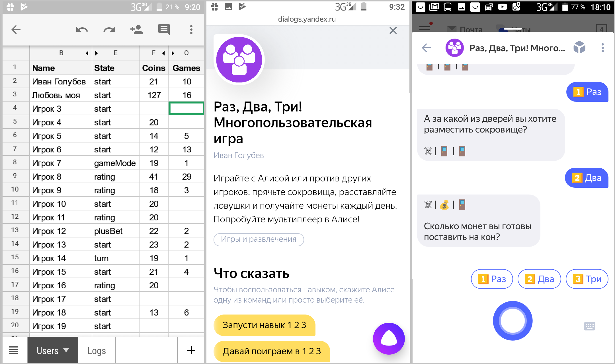Tap 'Запусти навык 1 2 3' command

pyautogui.click(x=264, y=325)
